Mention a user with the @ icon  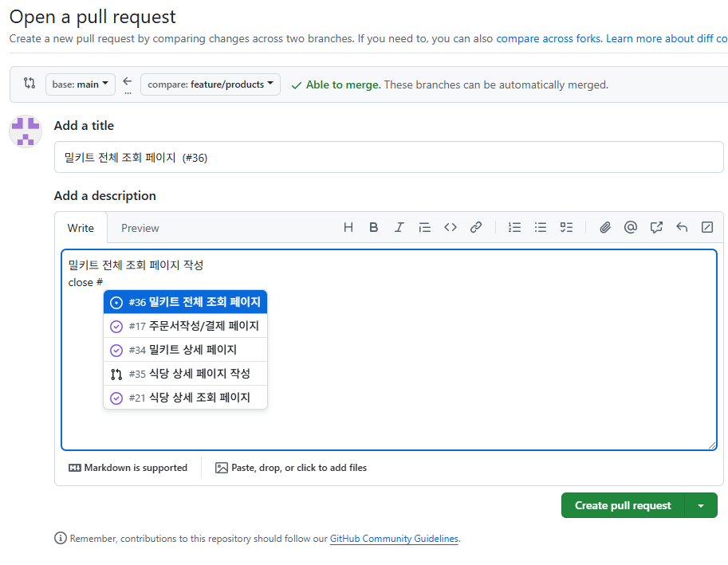[x=631, y=227]
